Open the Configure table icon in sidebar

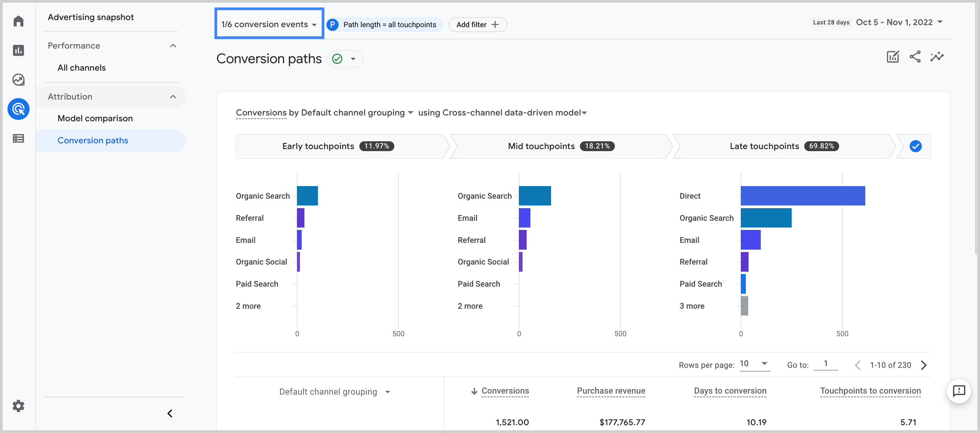pyautogui.click(x=18, y=139)
